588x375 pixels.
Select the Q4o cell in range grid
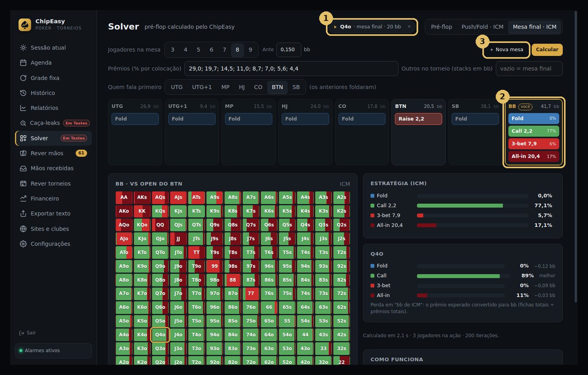click(160, 335)
